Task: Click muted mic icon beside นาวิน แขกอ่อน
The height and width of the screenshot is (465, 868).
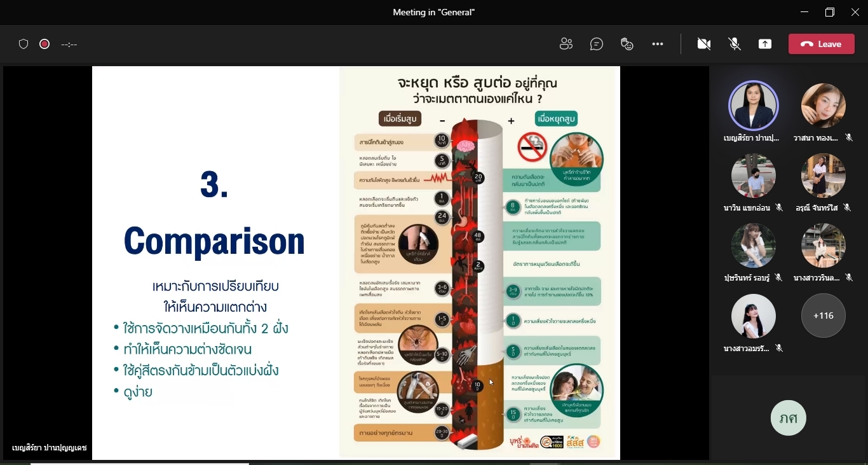Action: [x=779, y=208]
